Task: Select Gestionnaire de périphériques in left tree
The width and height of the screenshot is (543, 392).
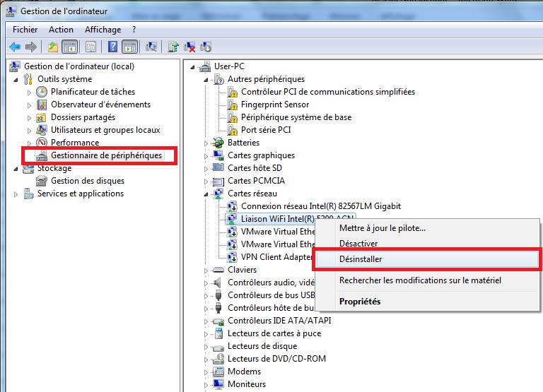Action: 106,155
